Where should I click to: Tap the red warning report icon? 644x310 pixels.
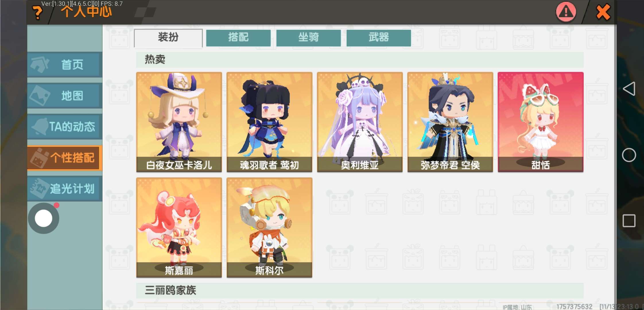point(566,12)
